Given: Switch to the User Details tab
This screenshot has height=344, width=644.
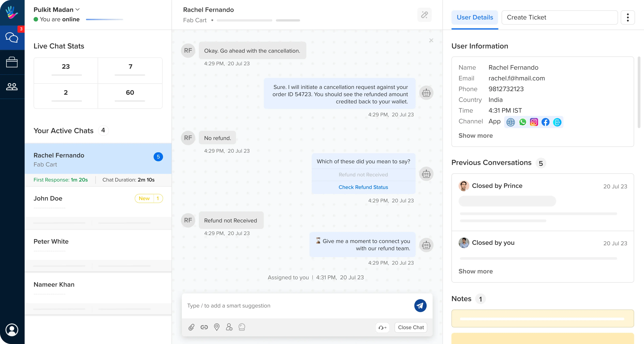Looking at the screenshot, I should click(x=475, y=18).
